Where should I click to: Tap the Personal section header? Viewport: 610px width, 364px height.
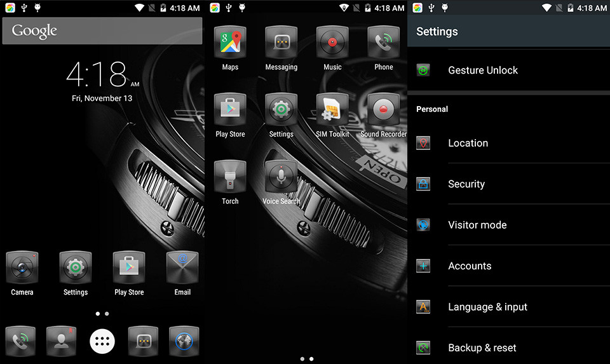point(432,109)
